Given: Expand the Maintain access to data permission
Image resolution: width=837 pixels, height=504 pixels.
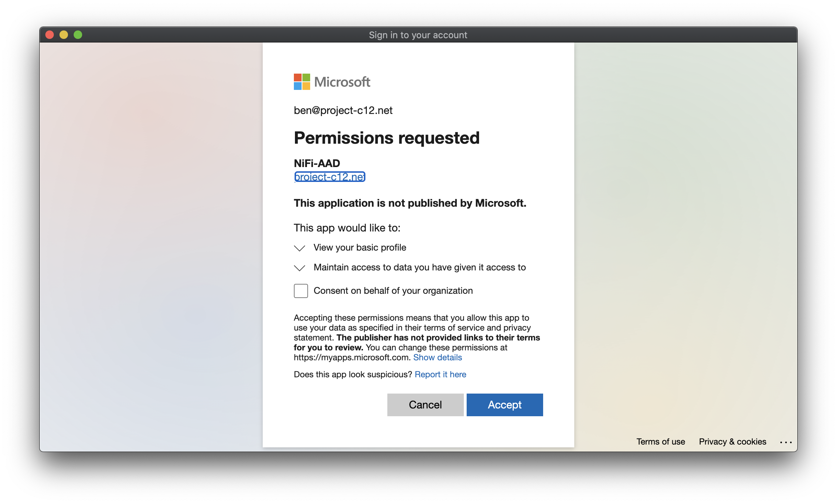Looking at the screenshot, I should [300, 268].
